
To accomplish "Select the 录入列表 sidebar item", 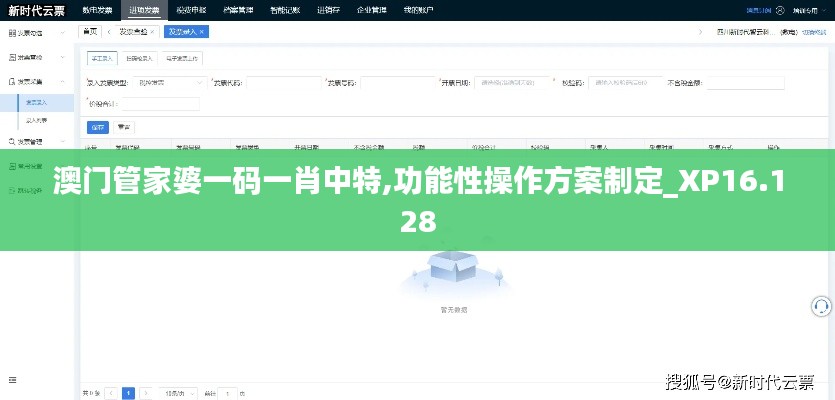I will [x=37, y=120].
